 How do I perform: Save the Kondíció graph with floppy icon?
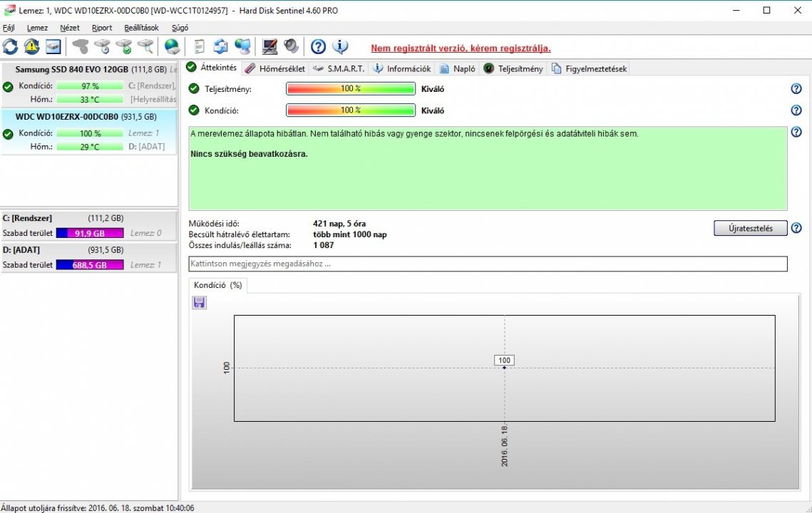tap(200, 303)
